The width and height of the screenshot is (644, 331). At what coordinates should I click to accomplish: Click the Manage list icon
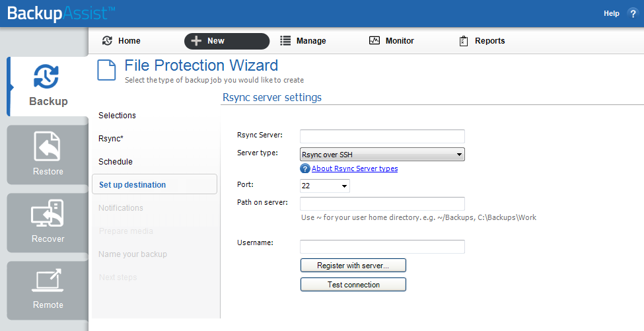285,41
